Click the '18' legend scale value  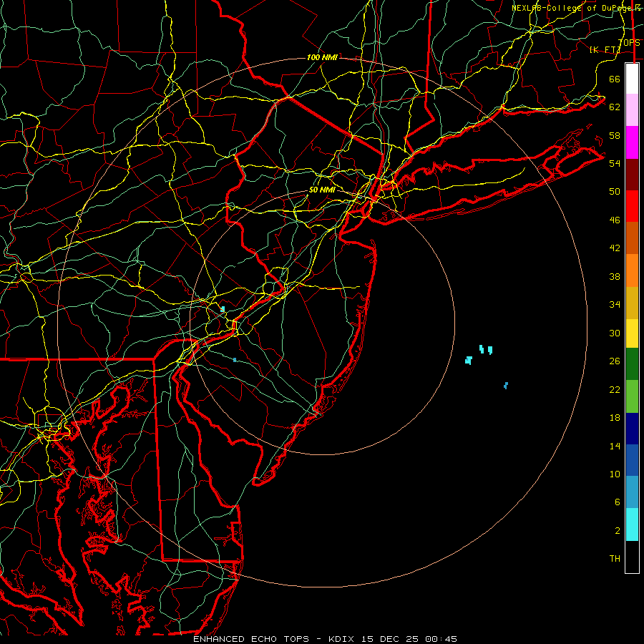[x=615, y=418]
